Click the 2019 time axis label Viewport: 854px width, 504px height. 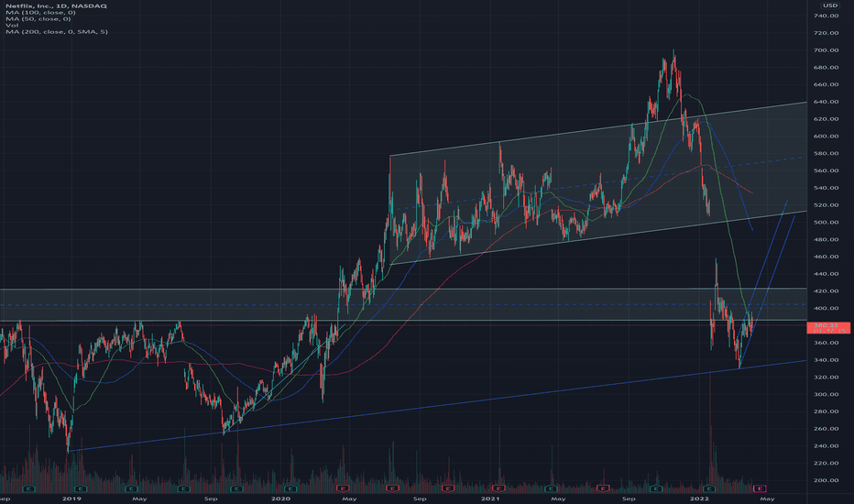(x=71, y=499)
